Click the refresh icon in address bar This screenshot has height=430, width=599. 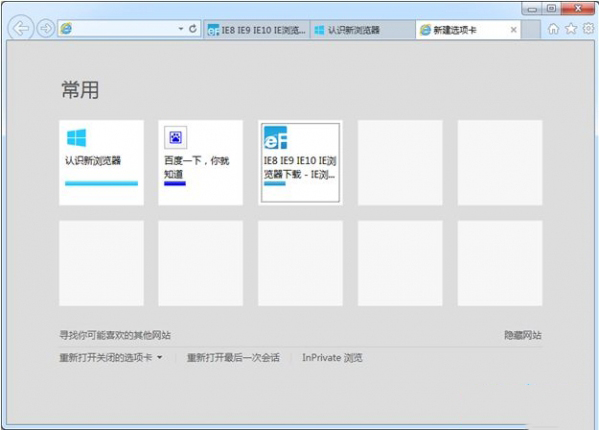pyautogui.click(x=193, y=29)
